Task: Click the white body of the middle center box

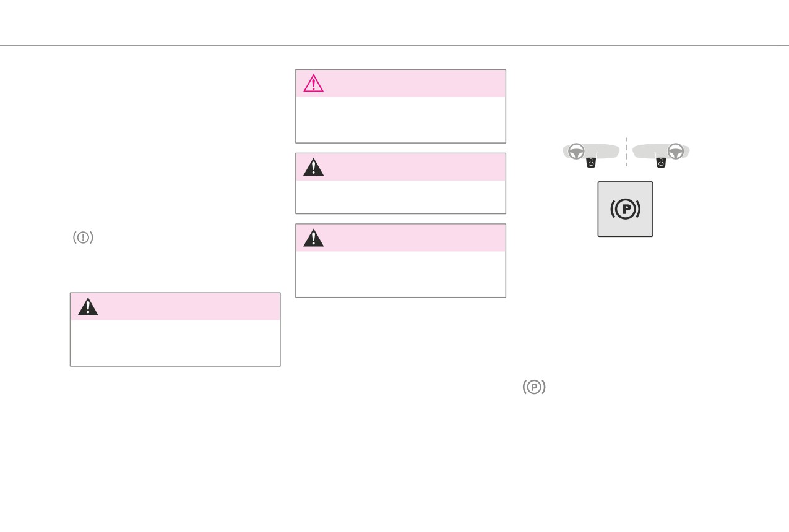Action: [x=400, y=197]
